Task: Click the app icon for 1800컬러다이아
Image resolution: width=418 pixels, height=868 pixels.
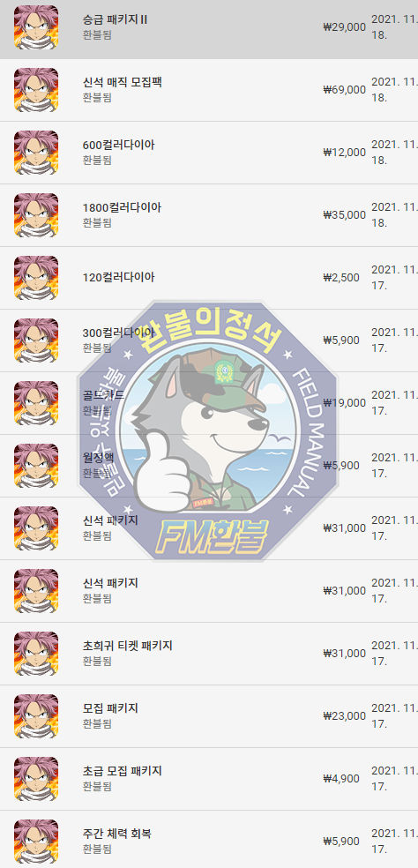Action: click(x=36, y=214)
